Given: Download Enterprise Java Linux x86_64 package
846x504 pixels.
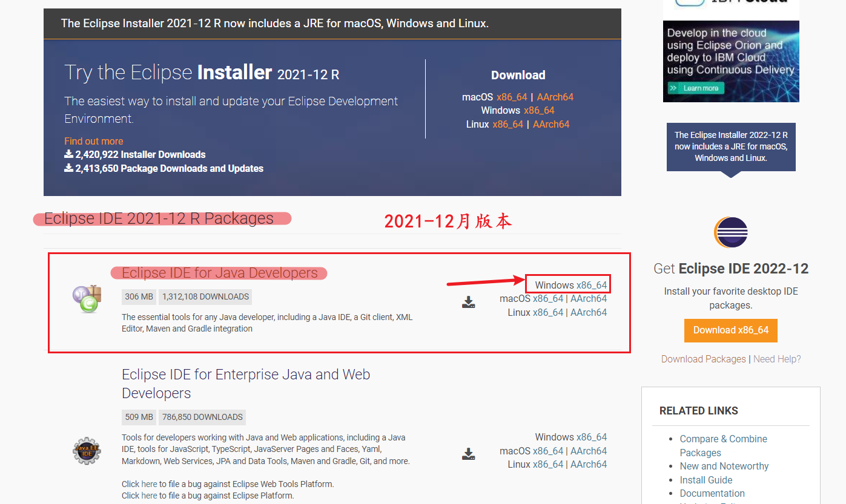Looking at the screenshot, I should (548, 464).
